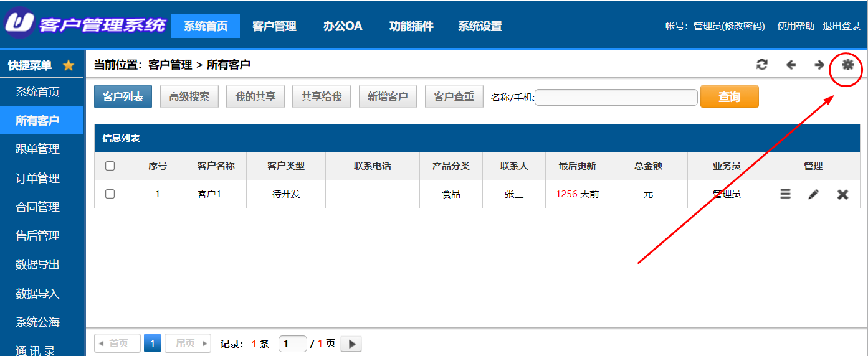Open the detail list icon for 客户1

tap(785, 194)
